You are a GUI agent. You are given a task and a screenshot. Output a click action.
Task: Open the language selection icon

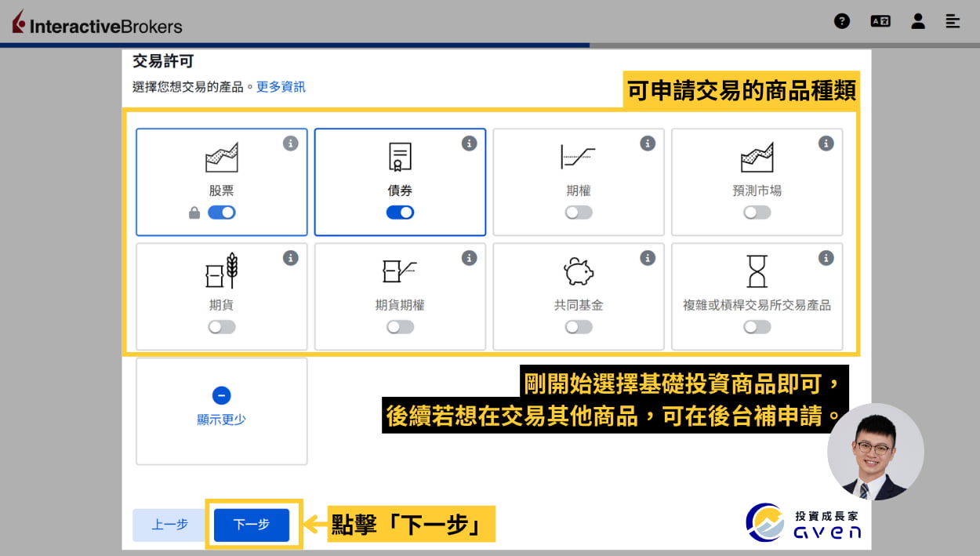880,21
